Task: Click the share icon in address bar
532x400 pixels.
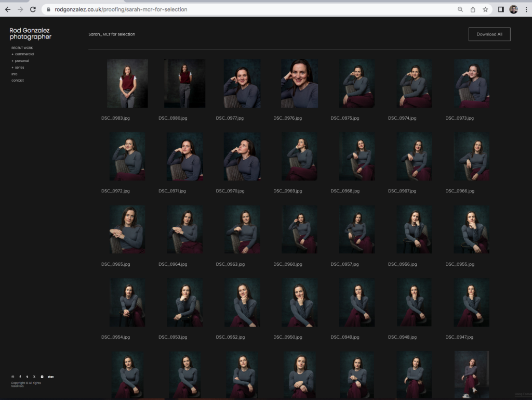Action: 473,9
